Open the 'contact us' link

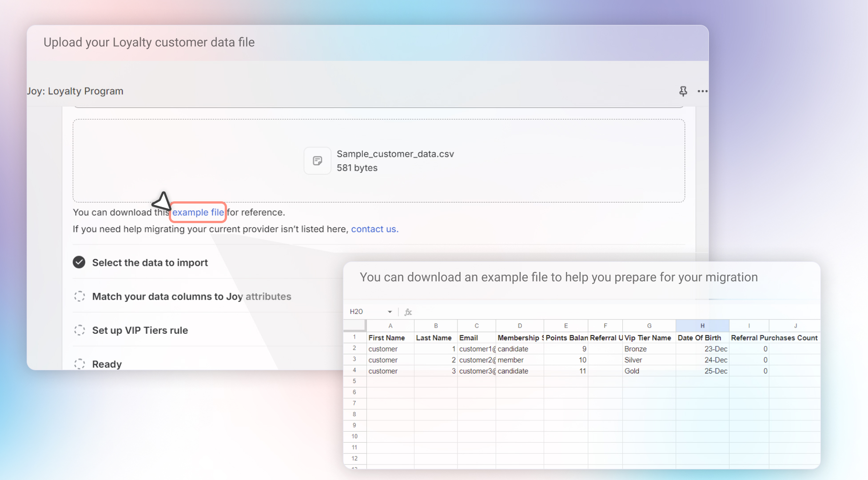tap(374, 229)
